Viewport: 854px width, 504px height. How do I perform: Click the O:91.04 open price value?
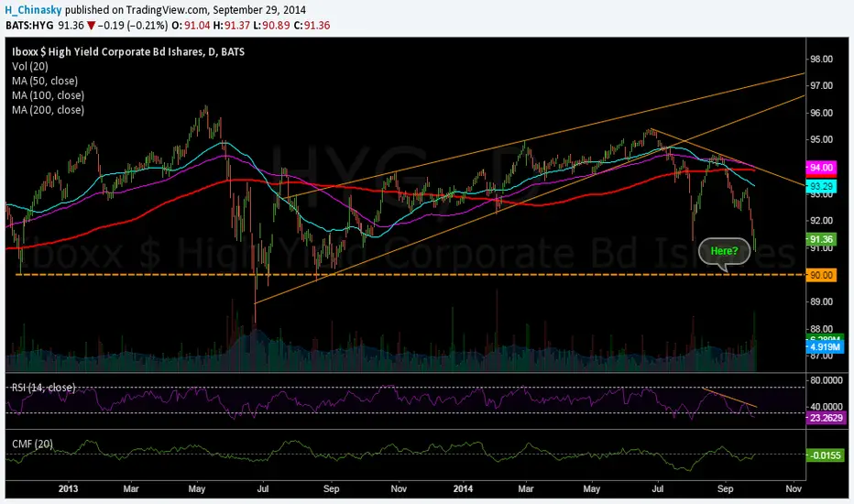pyautogui.click(x=191, y=25)
